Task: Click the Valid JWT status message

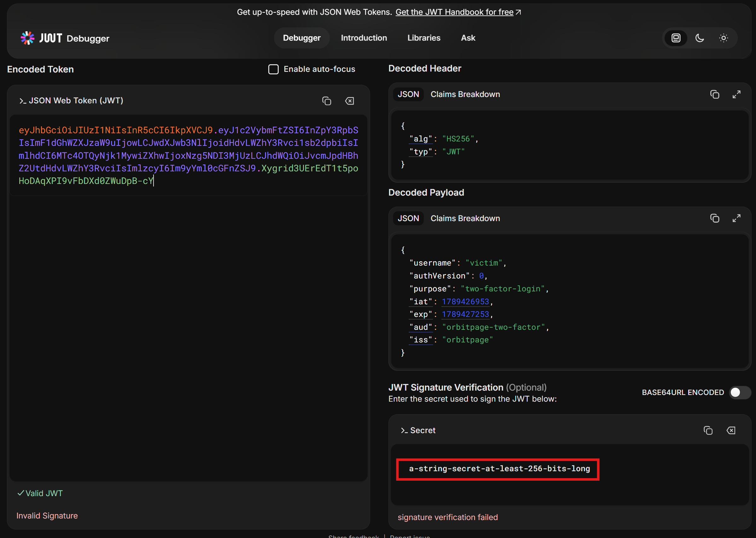Action: [40, 493]
